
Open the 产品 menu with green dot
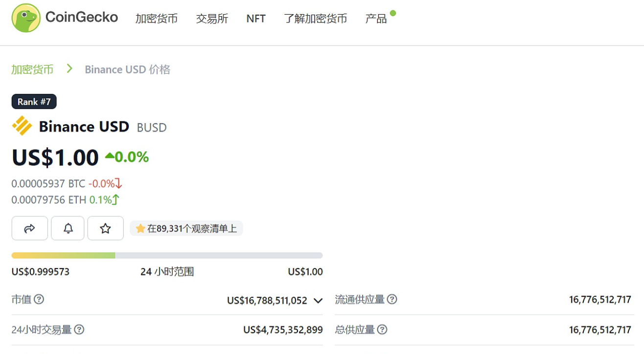[x=376, y=18]
